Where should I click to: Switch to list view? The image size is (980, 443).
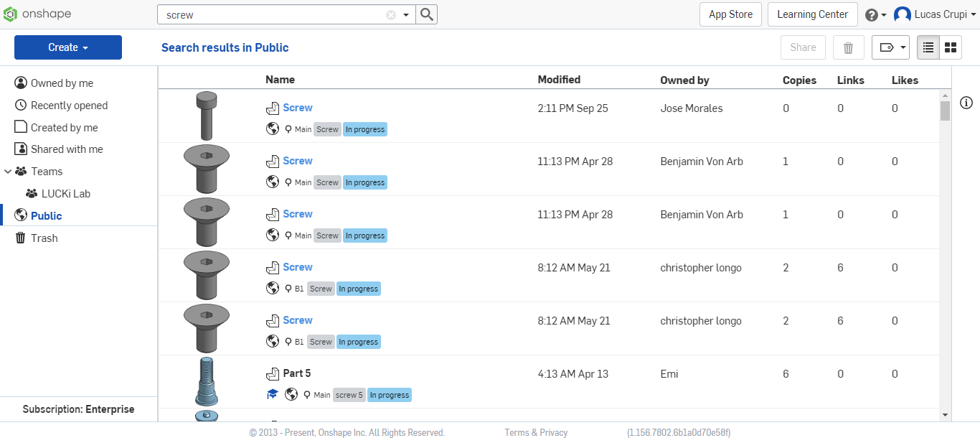928,47
